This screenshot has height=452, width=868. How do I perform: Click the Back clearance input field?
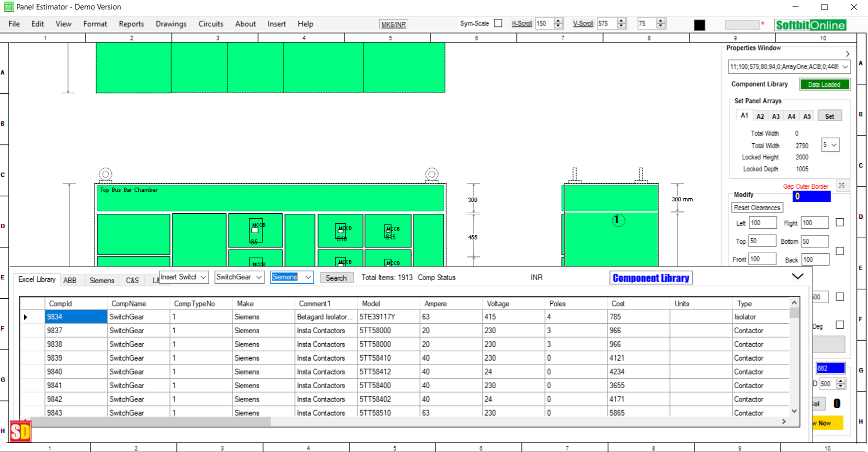[815, 259]
